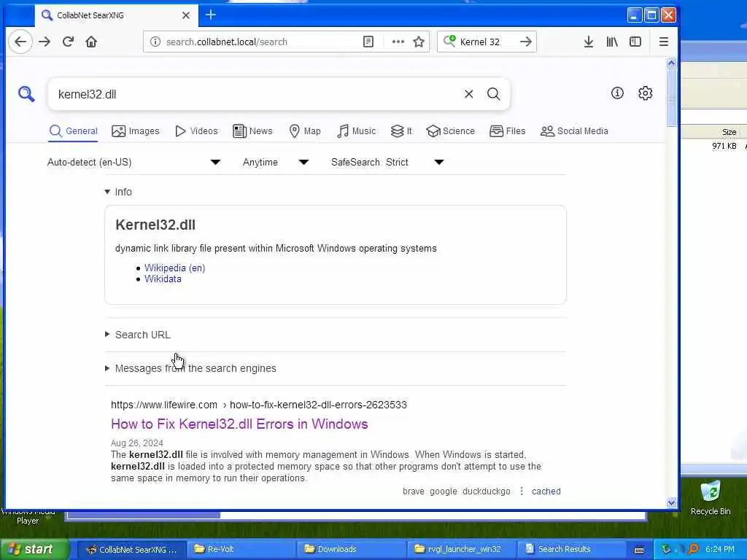The width and height of the screenshot is (747, 560).
Task: Click the brave engine label
Action: [413, 491]
